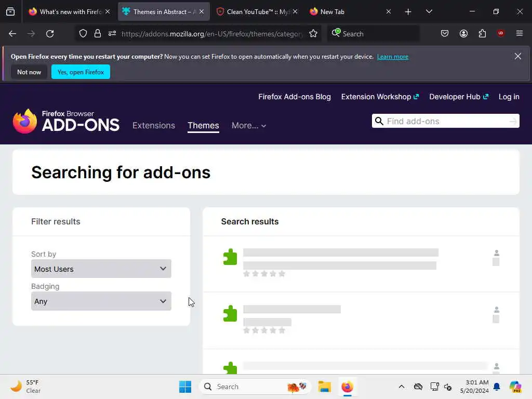The width and height of the screenshot is (532, 399).
Task: Show hidden system tray icons
Action: tap(402, 387)
